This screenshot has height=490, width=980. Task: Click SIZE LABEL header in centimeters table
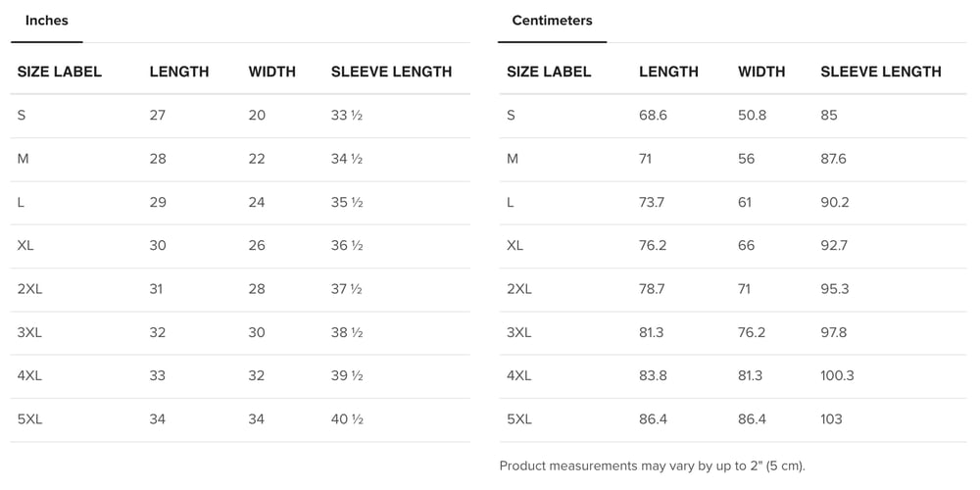[x=549, y=72]
